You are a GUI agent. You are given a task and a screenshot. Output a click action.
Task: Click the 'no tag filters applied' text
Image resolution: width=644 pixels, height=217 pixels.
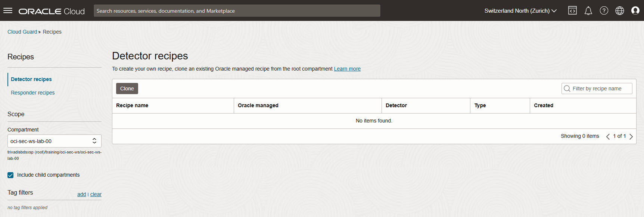28,208
